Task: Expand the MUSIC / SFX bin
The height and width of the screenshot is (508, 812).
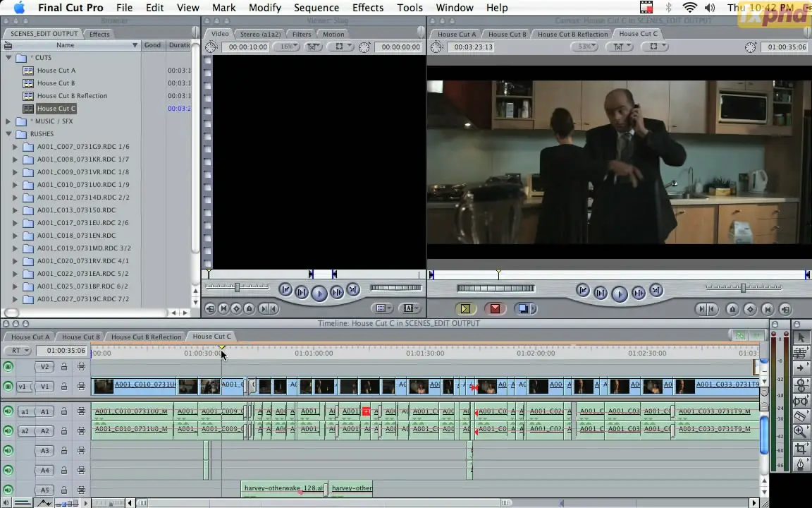Action: (x=8, y=121)
